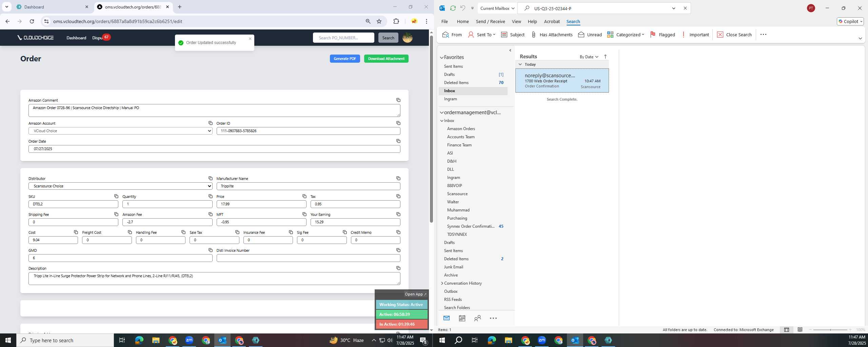Click Outlook Send/Receive sync icon in title bar
This screenshot has height=347, width=868.
(x=453, y=8)
